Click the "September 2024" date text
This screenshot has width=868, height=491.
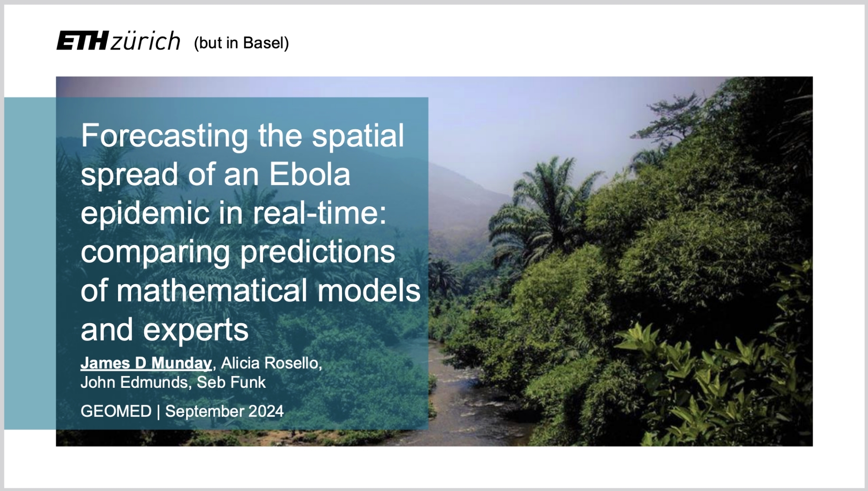224,411
